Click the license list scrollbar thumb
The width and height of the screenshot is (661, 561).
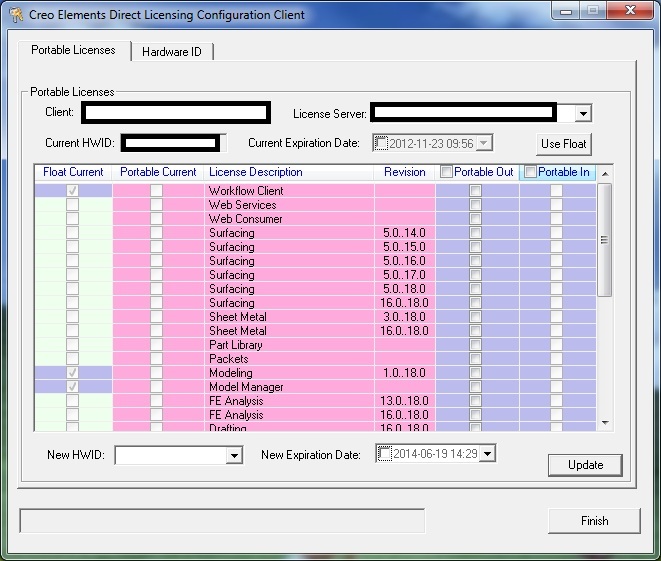point(605,240)
